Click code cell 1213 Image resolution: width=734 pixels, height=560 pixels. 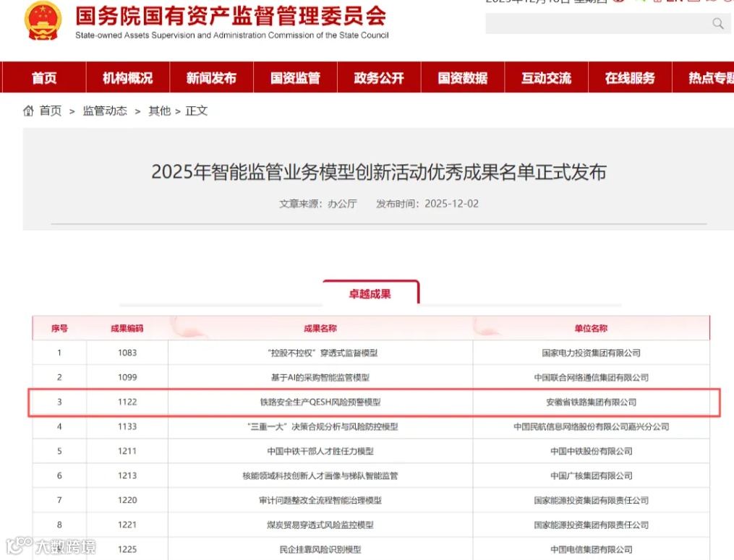click(127, 475)
